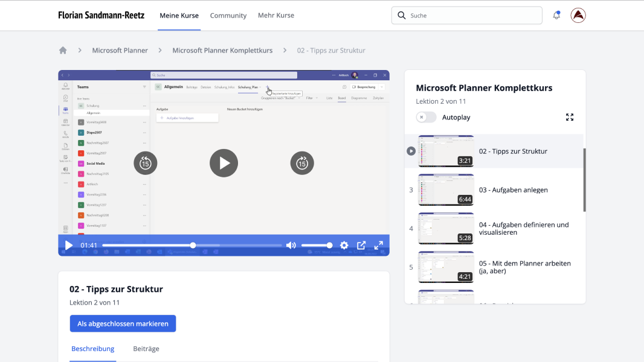This screenshot has width=644, height=362.
Task: Click in the Suche search field
Action: (466, 16)
